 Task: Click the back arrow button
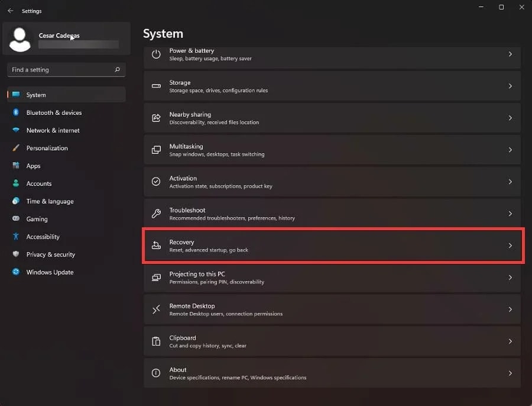(11, 11)
